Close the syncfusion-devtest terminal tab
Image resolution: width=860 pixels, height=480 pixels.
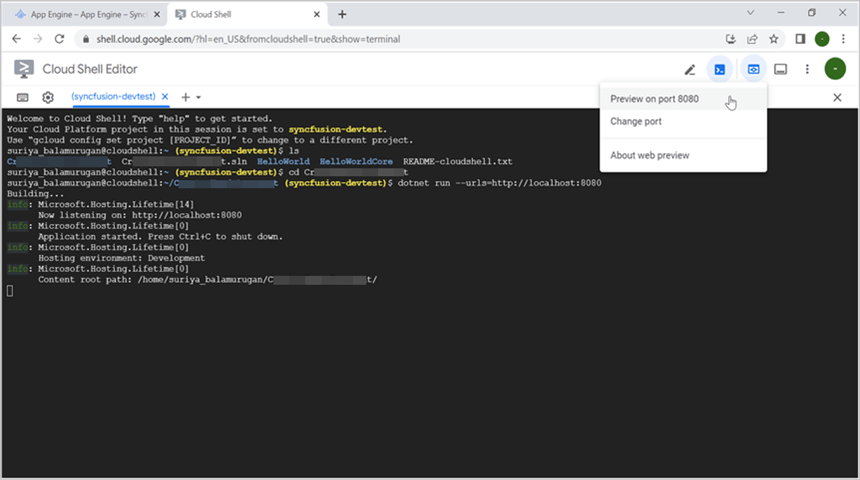coord(165,97)
